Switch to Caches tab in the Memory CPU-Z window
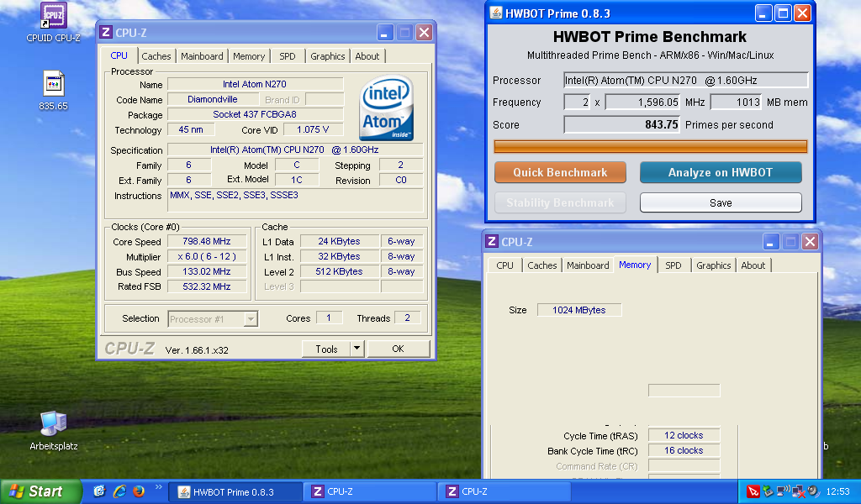Image resolution: width=861 pixels, height=504 pixels. [542, 265]
